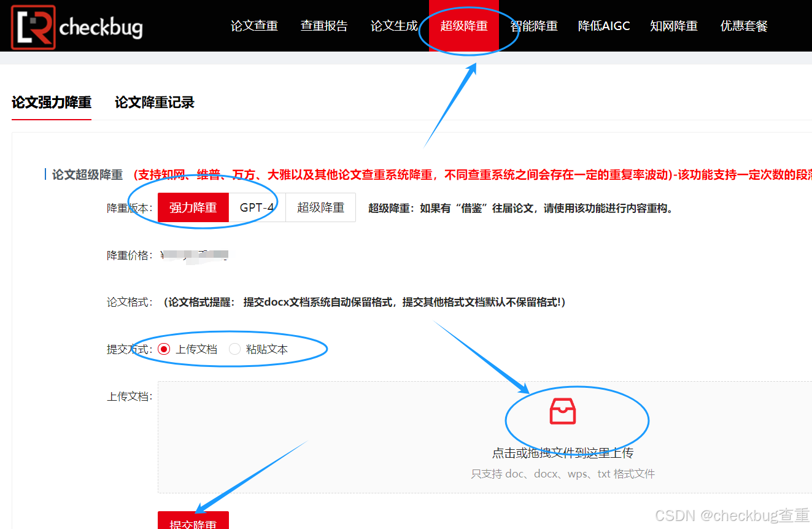Click the checkbug logo

tap(77, 27)
